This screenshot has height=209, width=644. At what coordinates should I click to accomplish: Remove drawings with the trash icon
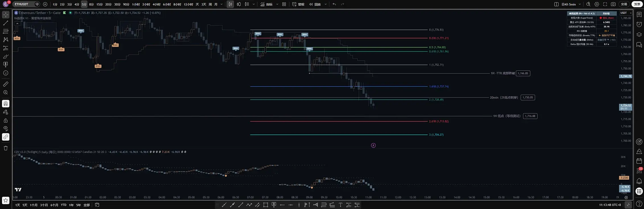(x=6, y=148)
